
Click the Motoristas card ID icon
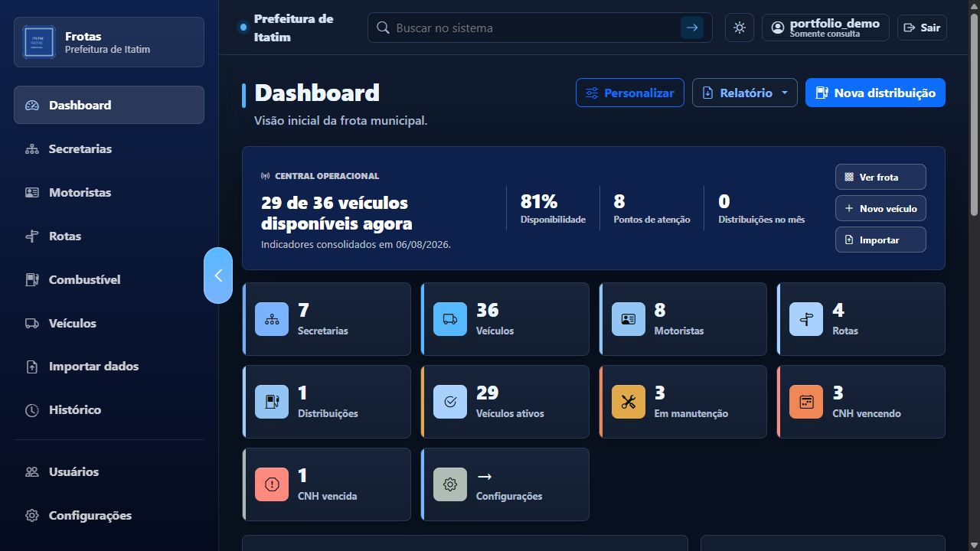(x=629, y=319)
